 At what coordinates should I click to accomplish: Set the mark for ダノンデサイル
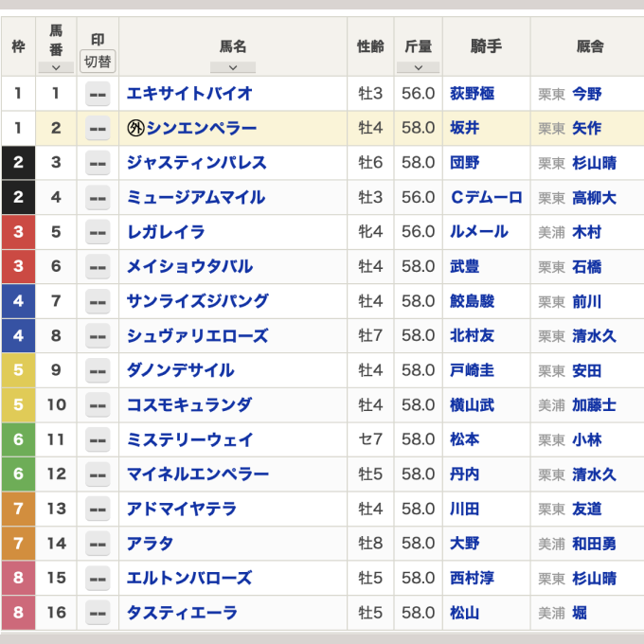(x=97, y=370)
